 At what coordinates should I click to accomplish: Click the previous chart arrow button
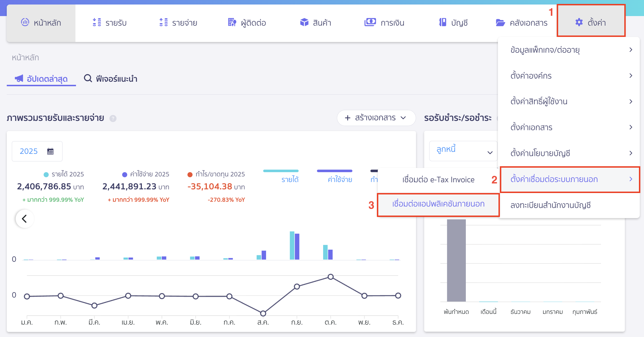point(24,219)
